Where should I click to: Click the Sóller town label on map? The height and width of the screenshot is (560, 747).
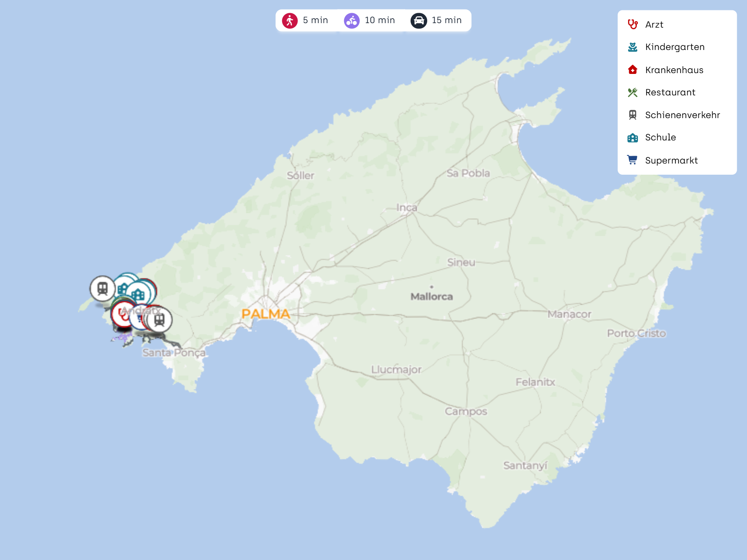coord(300,176)
